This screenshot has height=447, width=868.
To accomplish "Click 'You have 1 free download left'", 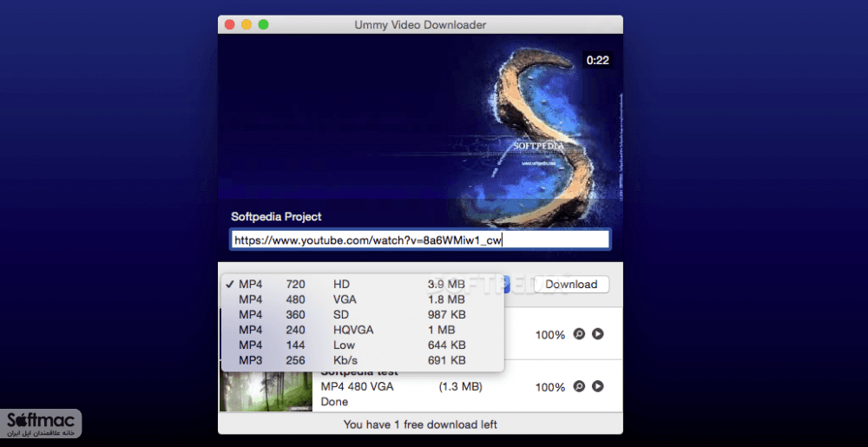I will pos(420,425).
